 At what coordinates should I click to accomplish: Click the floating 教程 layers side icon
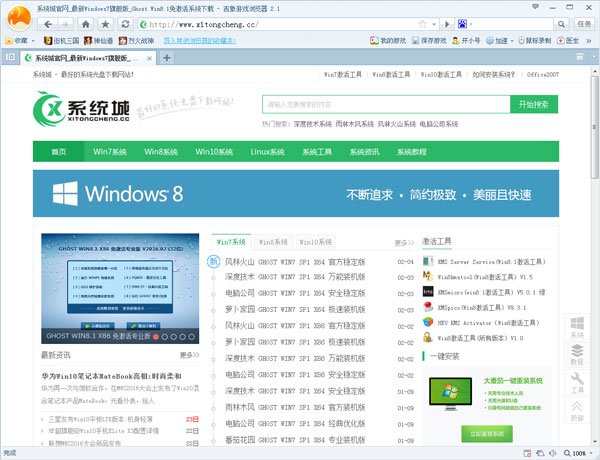[577, 354]
